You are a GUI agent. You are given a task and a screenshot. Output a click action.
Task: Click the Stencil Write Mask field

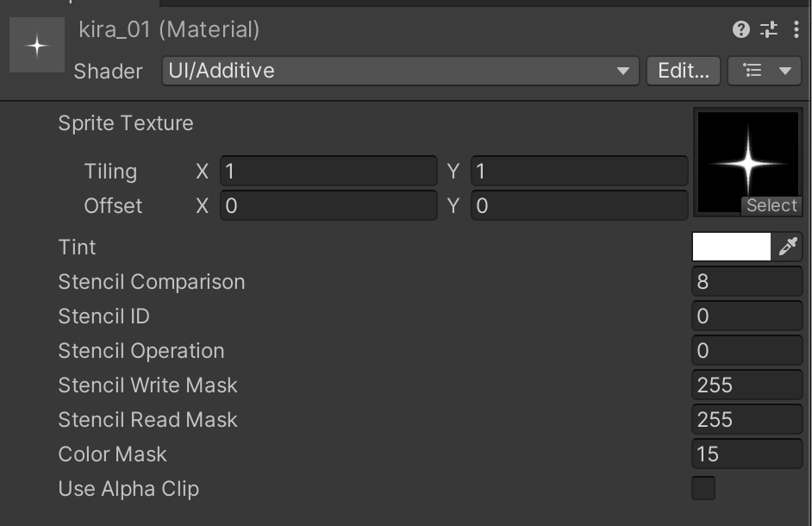[746, 385]
